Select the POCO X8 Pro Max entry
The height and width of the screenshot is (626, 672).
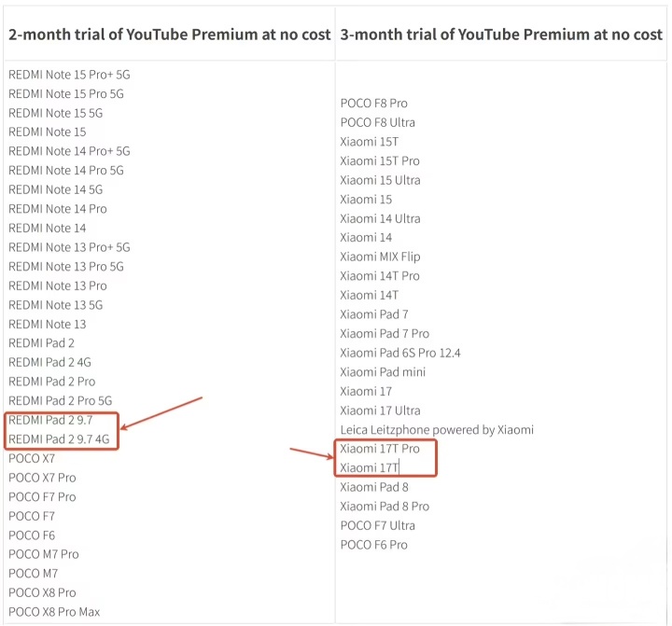click(x=54, y=612)
